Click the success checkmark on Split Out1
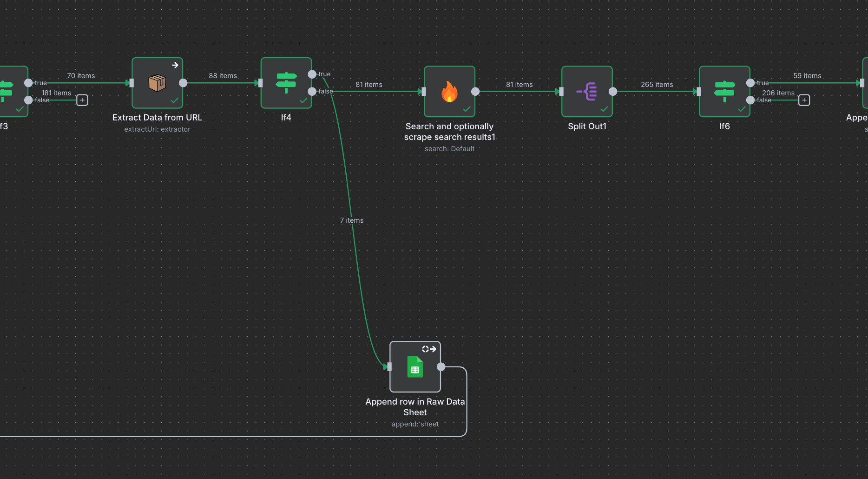Screen dimensions: 868x479 point(604,109)
